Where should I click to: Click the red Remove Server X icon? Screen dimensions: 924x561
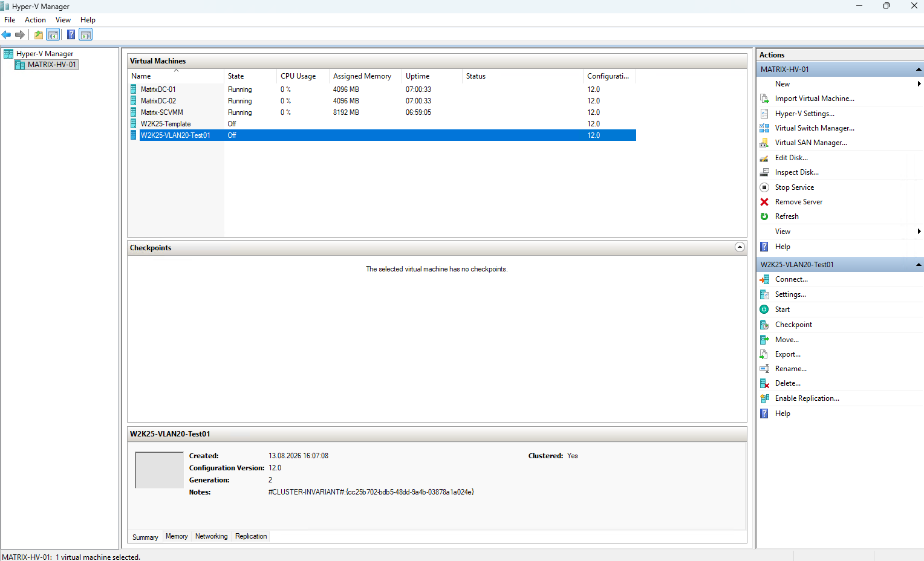pos(764,202)
